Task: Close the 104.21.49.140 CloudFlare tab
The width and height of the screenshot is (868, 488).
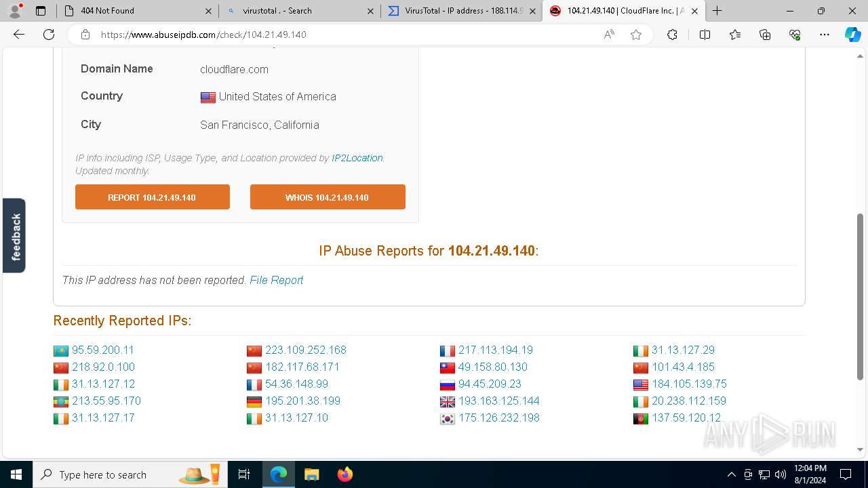Action: point(694,11)
